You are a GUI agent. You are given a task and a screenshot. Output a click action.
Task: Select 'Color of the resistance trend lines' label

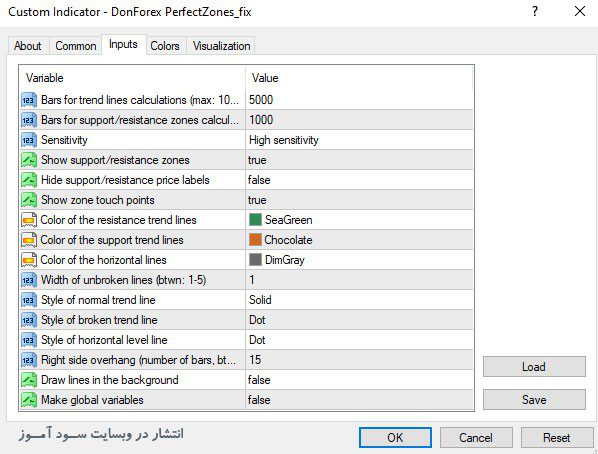[118, 220]
